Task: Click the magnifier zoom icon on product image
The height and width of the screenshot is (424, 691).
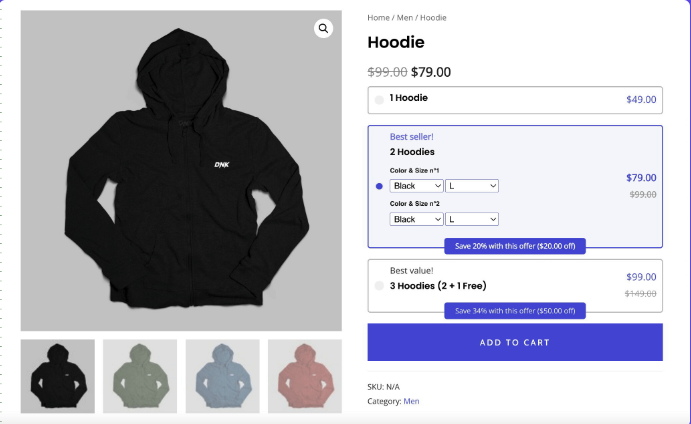Action: (324, 28)
